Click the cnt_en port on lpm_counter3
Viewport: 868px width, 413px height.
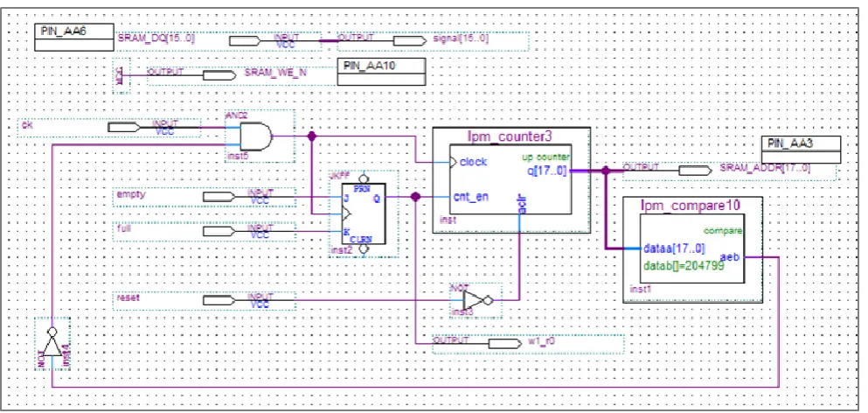pyautogui.click(x=470, y=196)
